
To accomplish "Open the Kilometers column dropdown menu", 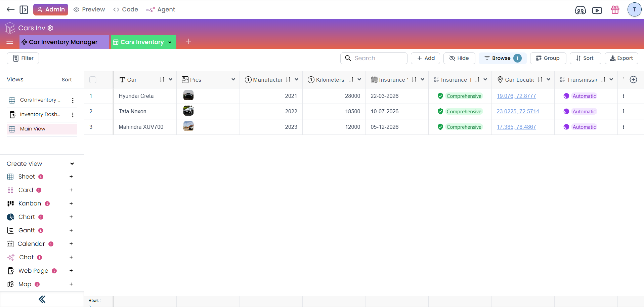I will (359, 80).
